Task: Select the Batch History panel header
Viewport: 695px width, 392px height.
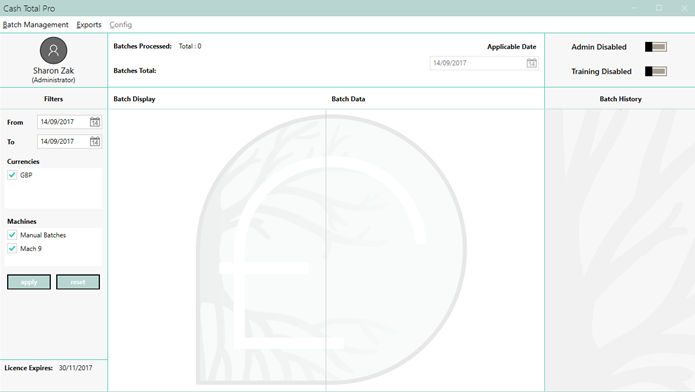Action: point(621,99)
